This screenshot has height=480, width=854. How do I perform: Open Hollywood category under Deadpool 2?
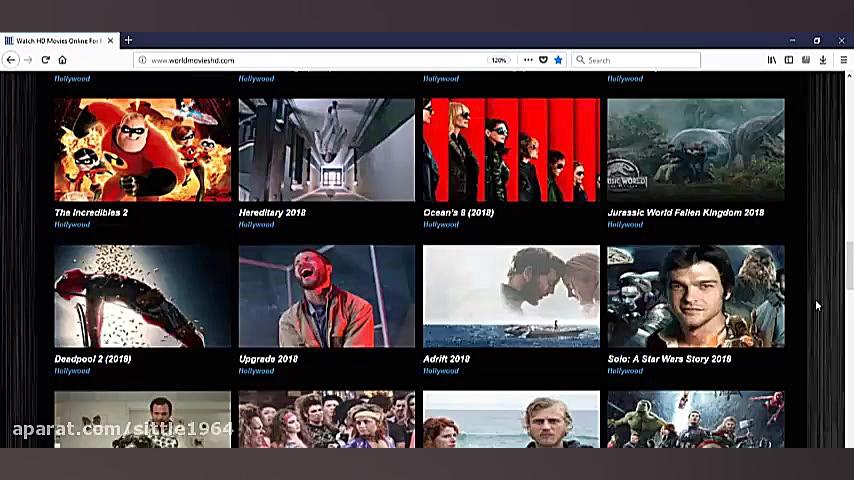click(72, 371)
